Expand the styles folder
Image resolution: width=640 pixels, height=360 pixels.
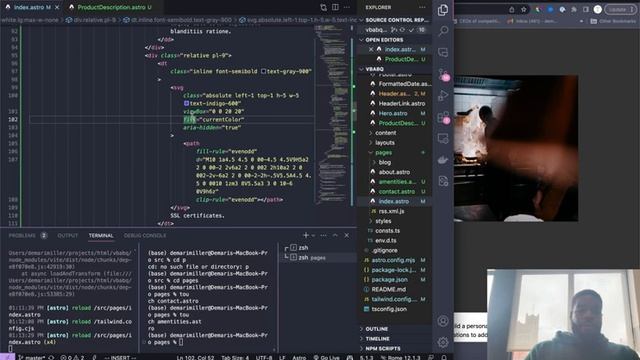click(x=382, y=221)
